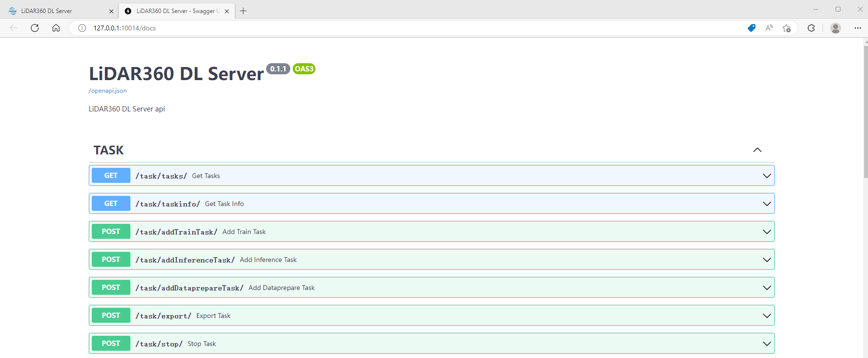Click the browser back arrow
868x358 pixels.
point(14,28)
